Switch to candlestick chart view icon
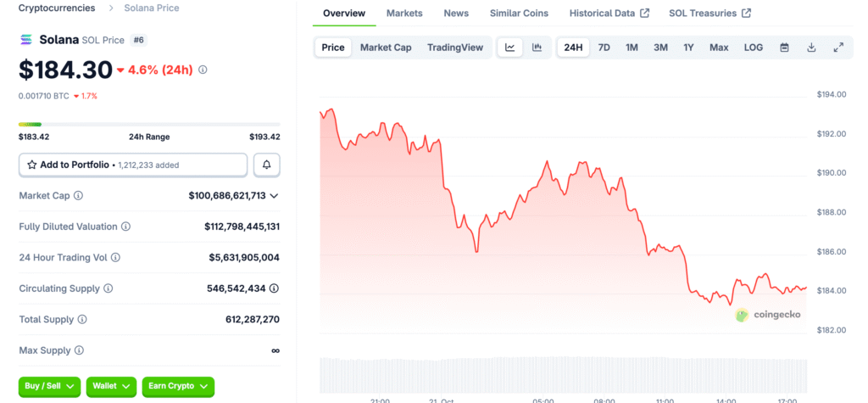 pos(537,48)
